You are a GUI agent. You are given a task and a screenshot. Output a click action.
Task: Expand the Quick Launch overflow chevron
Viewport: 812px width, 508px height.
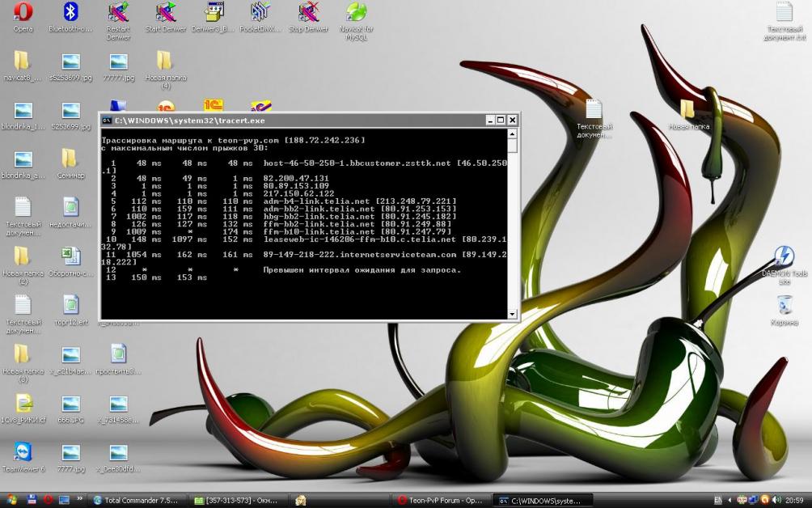point(80,500)
